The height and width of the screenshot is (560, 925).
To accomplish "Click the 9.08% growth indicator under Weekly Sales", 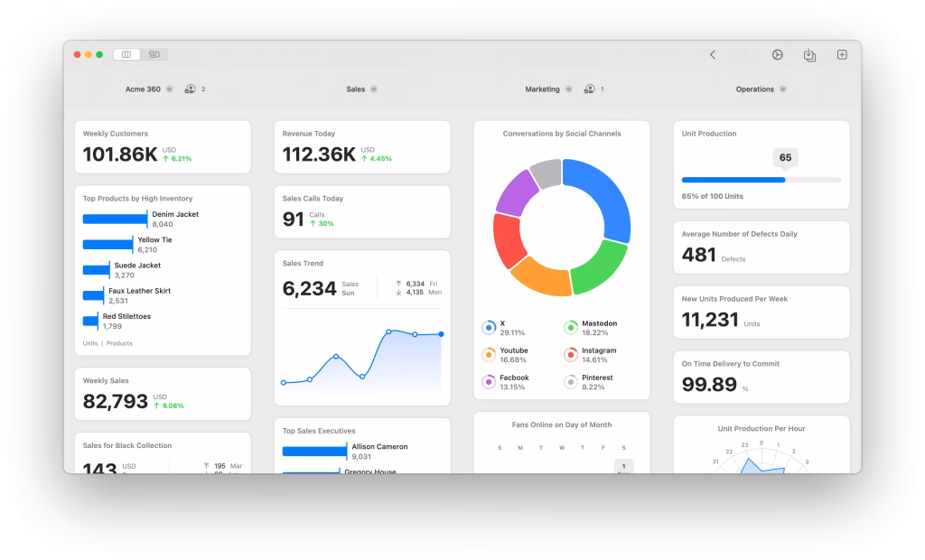I will [x=169, y=406].
